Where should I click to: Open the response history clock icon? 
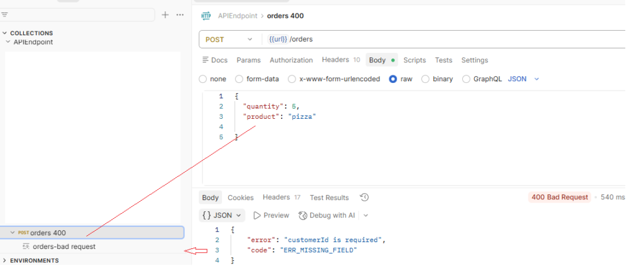364,197
